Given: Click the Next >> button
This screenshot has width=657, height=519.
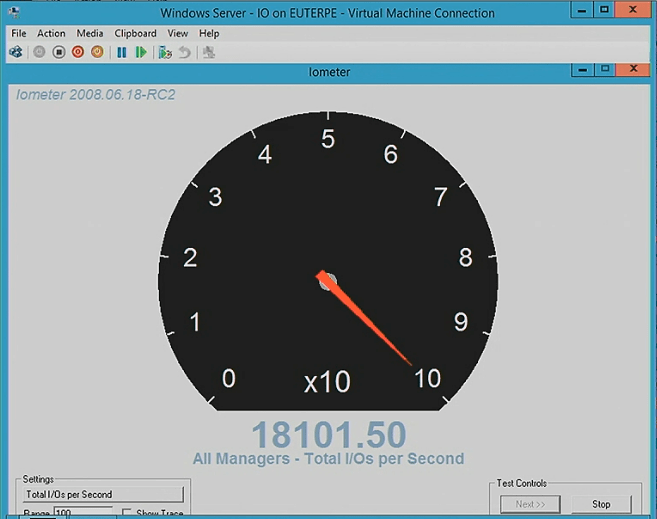Looking at the screenshot, I should (530, 504).
